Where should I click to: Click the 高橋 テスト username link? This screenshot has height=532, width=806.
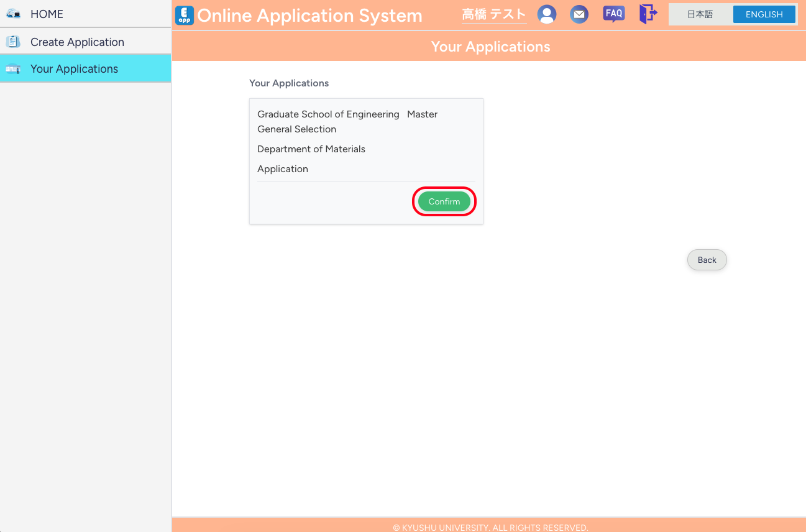pyautogui.click(x=493, y=14)
